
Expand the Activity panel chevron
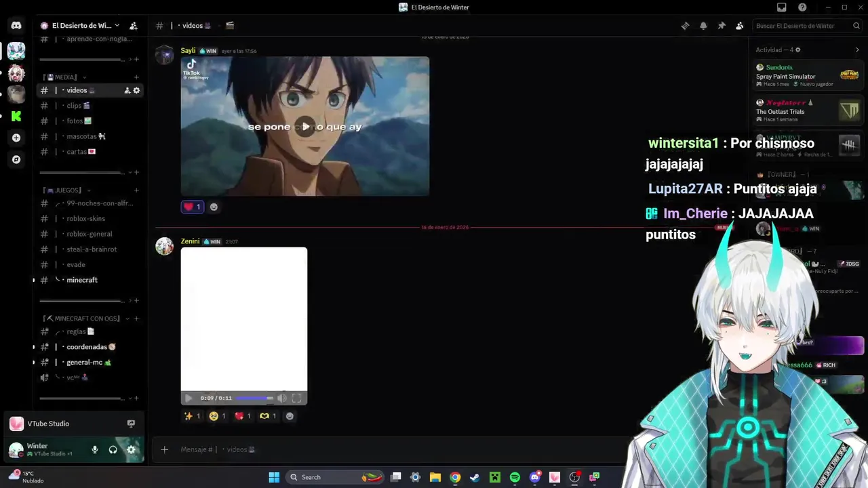click(857, 49)
